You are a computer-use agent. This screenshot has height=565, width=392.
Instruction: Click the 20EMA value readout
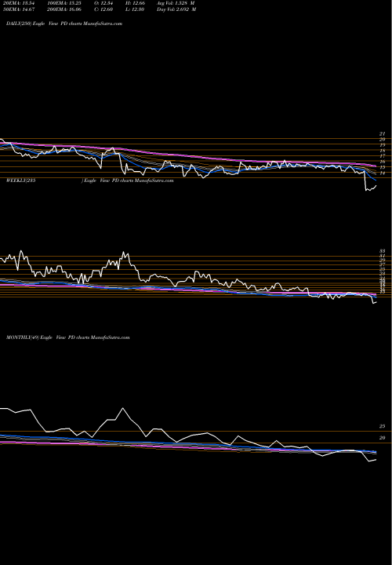click(x=18, y=3)
